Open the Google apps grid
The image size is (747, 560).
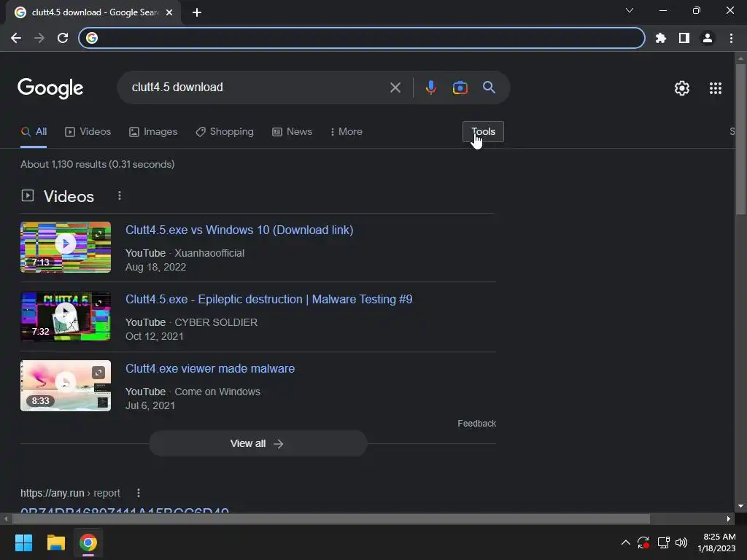click(716, 88)
